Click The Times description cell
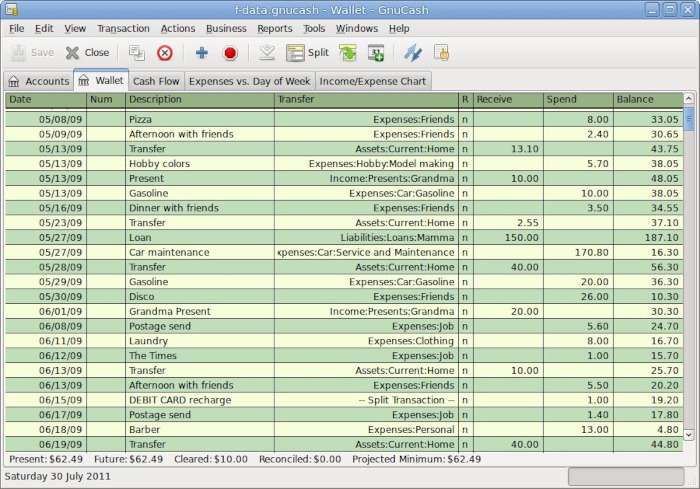 [x=200, y=355]
